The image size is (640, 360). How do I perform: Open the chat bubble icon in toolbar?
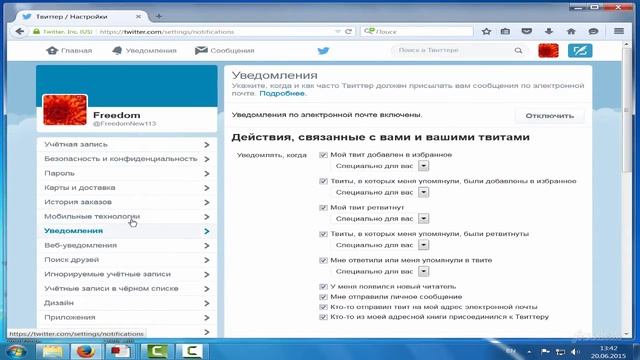tap(593, 31)
